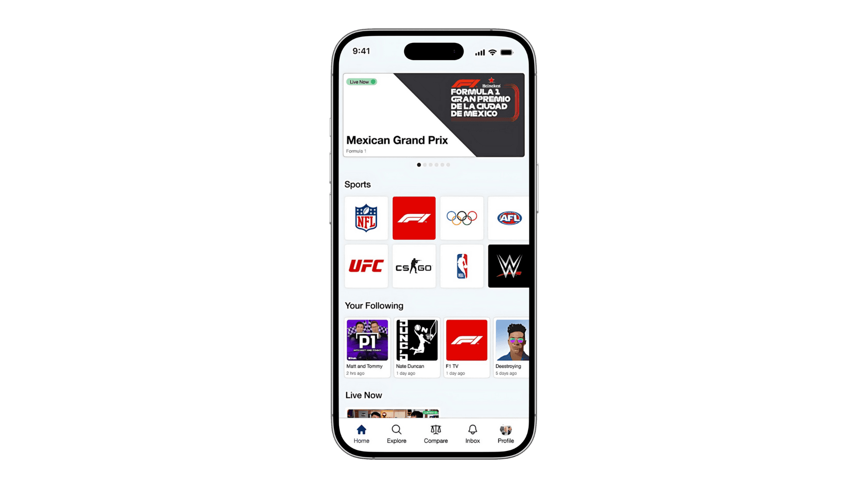This screenshot has width=868, height=488.
Task: Select the Formula 1 sports icon
Action: 413,217
